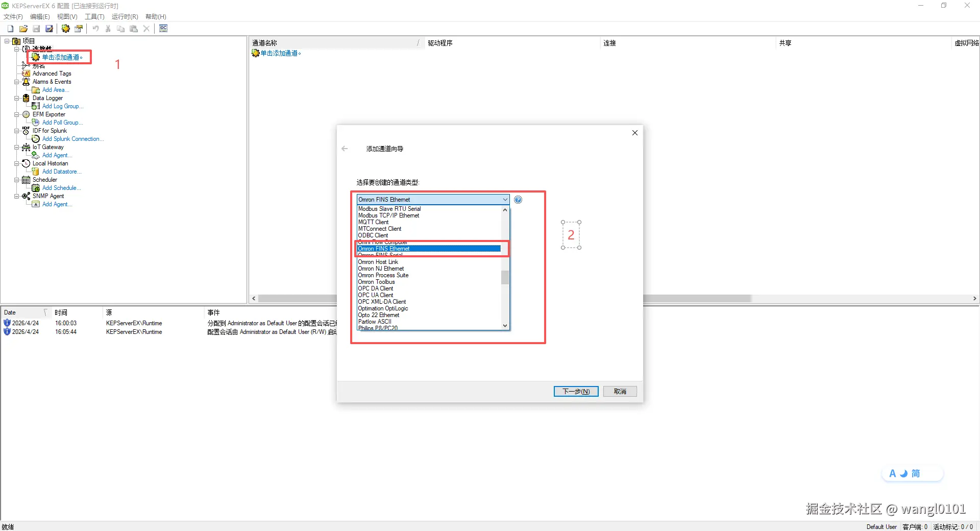Click the EFM Exporter gauge icon
The image size is (980, 531).
tap(26, 114)
